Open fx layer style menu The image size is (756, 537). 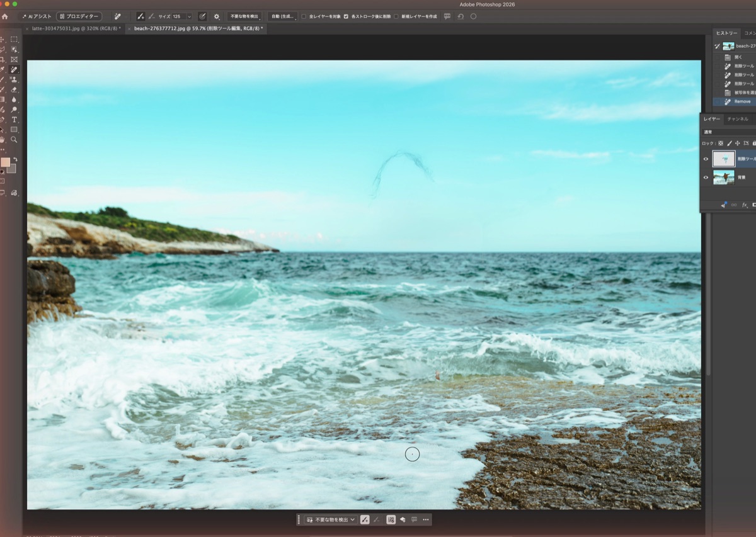point(745,205)
